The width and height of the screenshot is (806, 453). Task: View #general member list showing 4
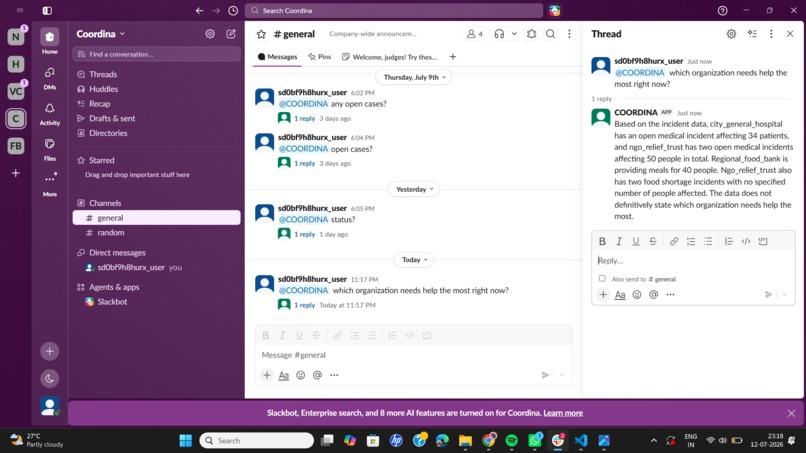(x=474, y=34)
